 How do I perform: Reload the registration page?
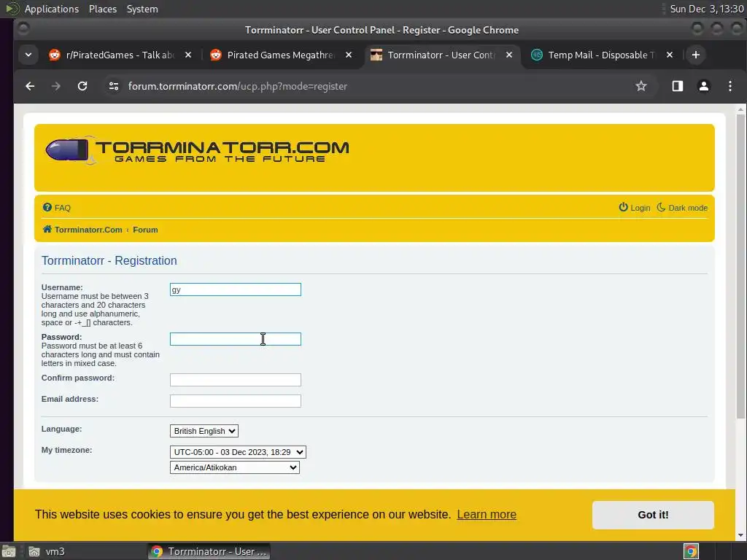(x=82, y=86)
